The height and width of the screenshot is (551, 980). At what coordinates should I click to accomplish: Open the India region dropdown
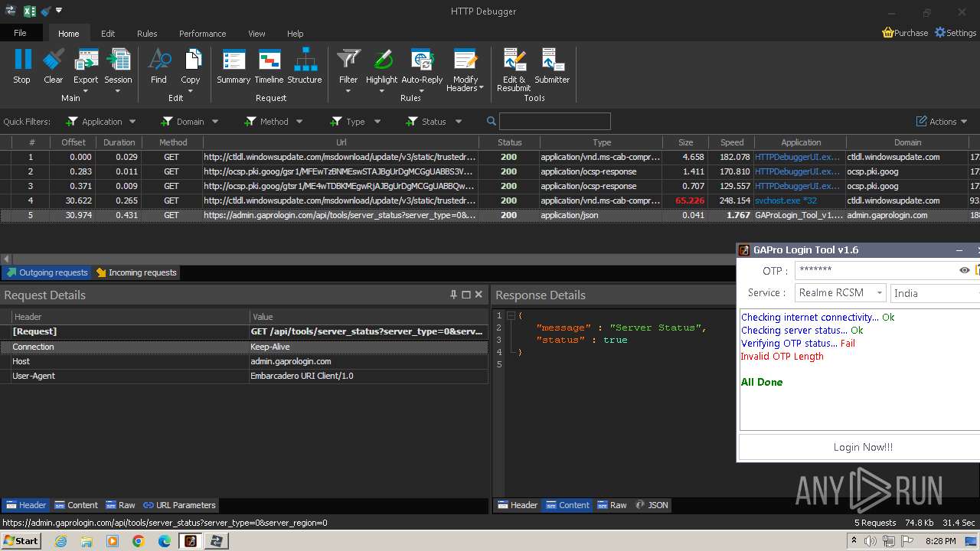[936, 293]
